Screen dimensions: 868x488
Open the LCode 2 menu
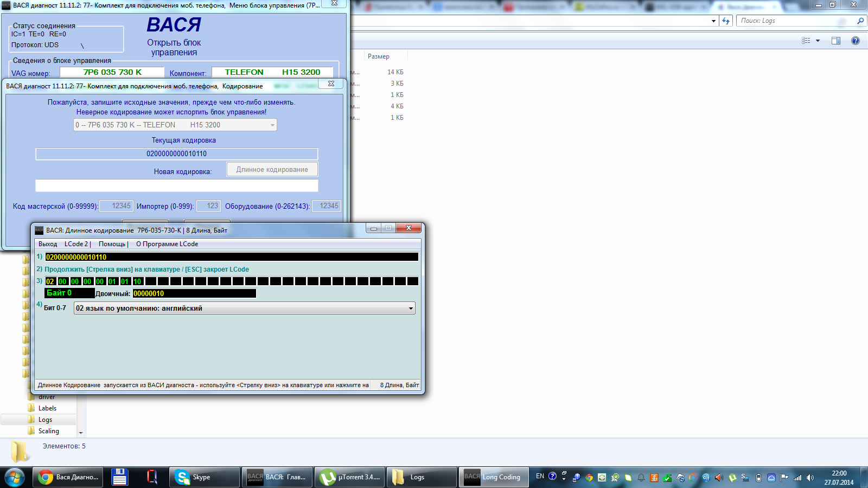click(x=76, y=244)
